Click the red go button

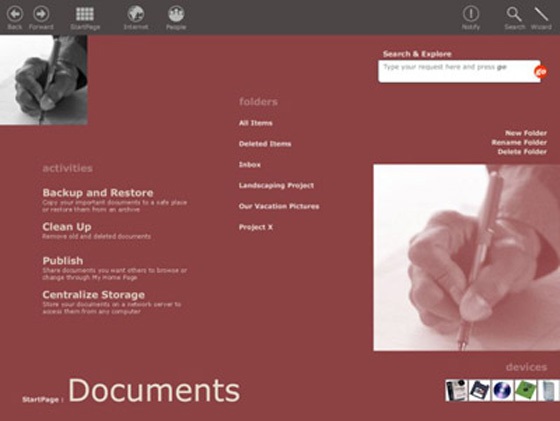coord(541,72)
